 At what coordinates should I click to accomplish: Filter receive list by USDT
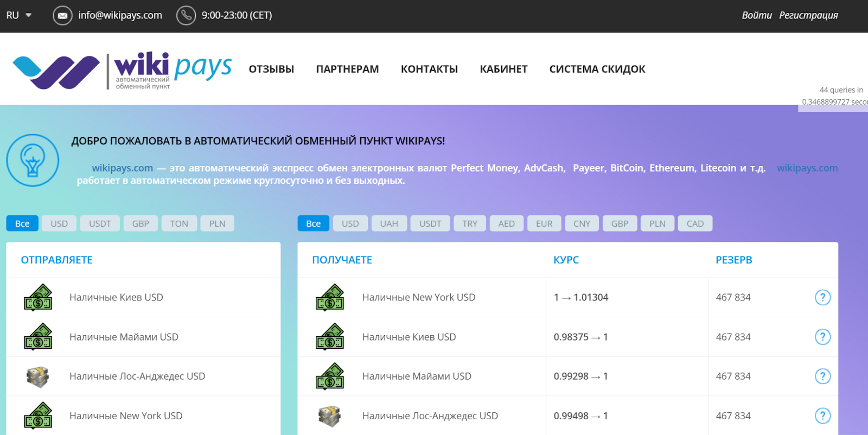tap(430, 223)
